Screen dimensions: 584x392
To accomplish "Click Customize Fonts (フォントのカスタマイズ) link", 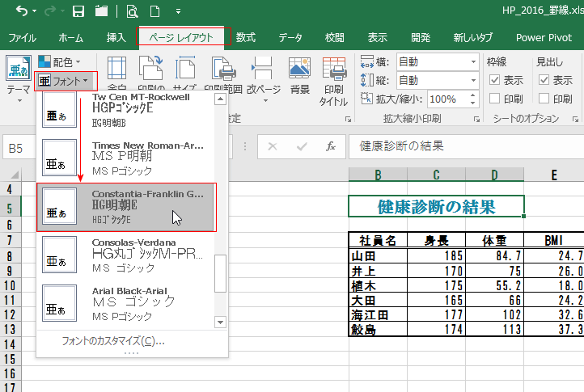I will point(113,341).
